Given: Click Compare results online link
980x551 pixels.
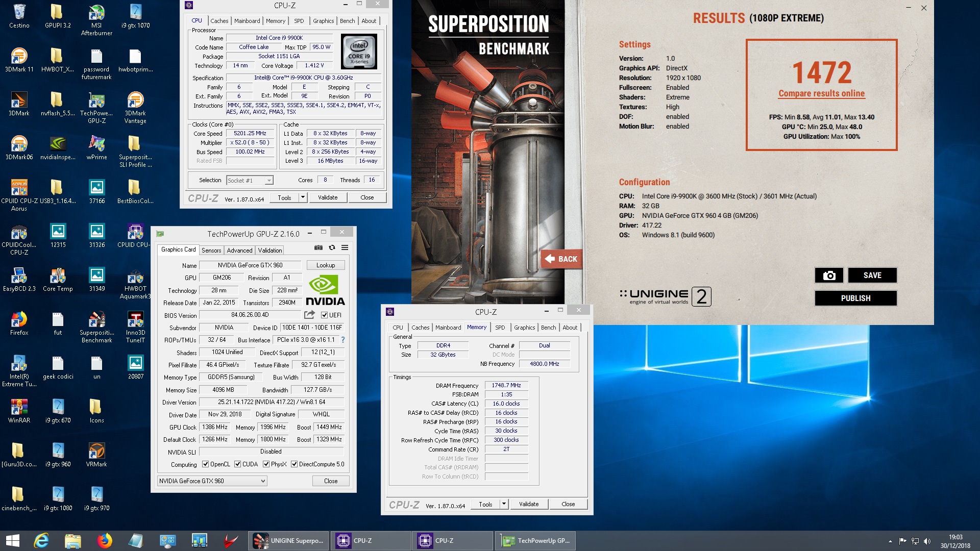Looking at the screenshot, I should pos(821,93).
